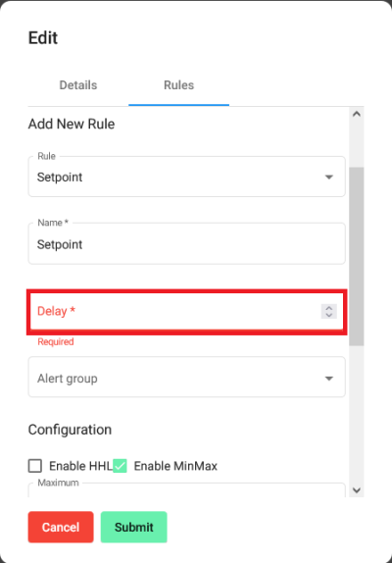Open the Alert group dropdown
Screen dimensions: 392x563
pyautogui.click(x=187, y=377)
